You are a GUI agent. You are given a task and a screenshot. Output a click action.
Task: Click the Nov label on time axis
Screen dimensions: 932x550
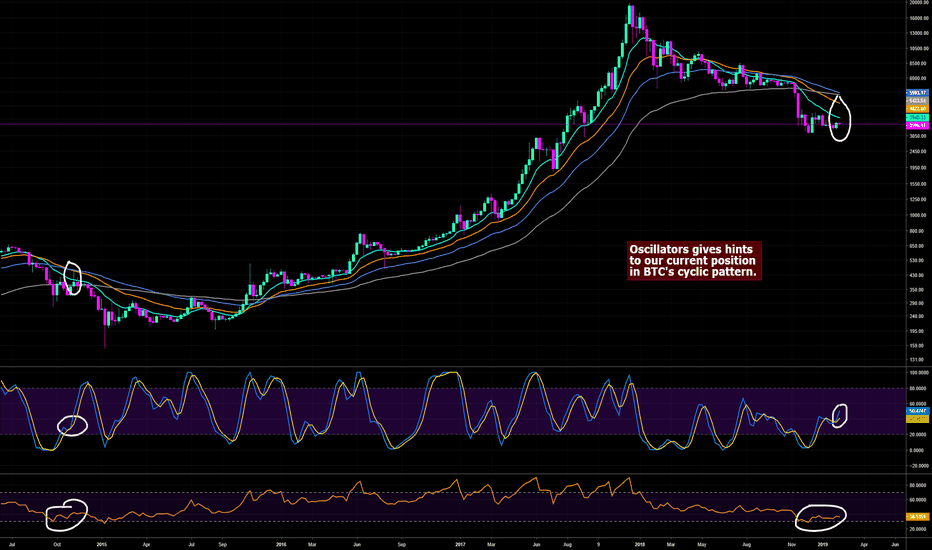[792, 544]
